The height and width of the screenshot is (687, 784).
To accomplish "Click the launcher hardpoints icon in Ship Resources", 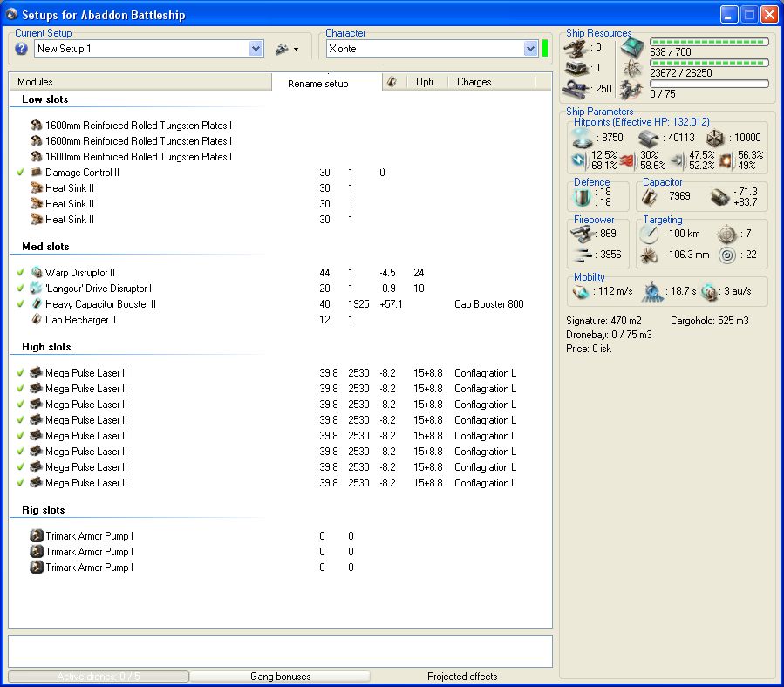I will click(576, 69).
